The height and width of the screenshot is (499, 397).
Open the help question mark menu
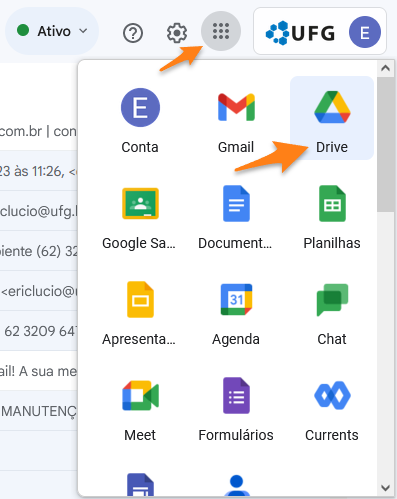[x=133, y=33]
